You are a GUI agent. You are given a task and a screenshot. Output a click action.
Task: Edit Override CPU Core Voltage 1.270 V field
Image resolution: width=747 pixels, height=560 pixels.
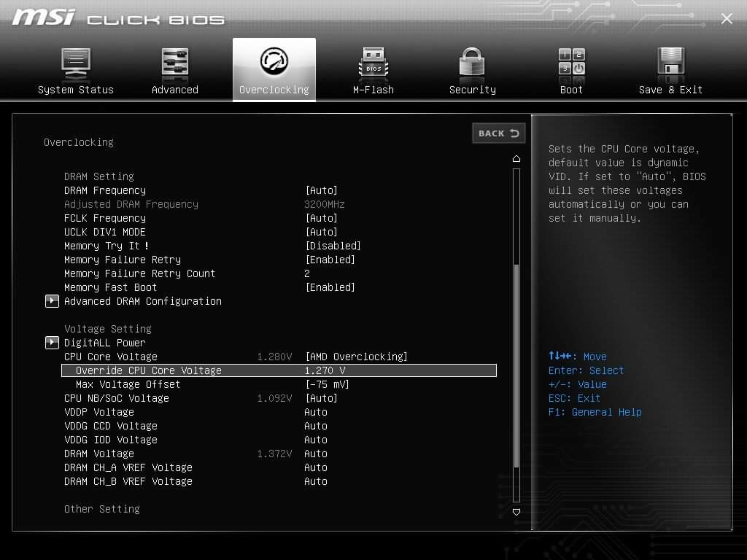point(279,370)
